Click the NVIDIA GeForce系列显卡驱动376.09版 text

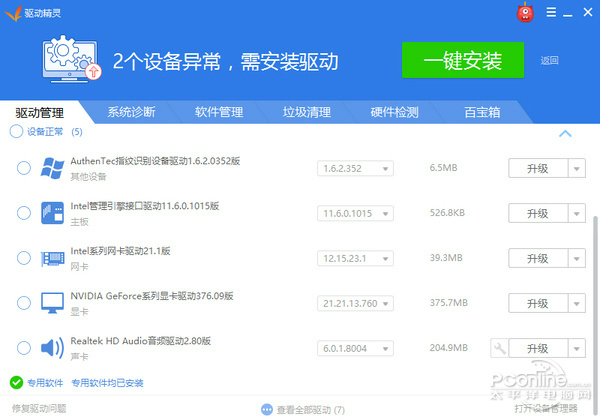pos(152,296)
